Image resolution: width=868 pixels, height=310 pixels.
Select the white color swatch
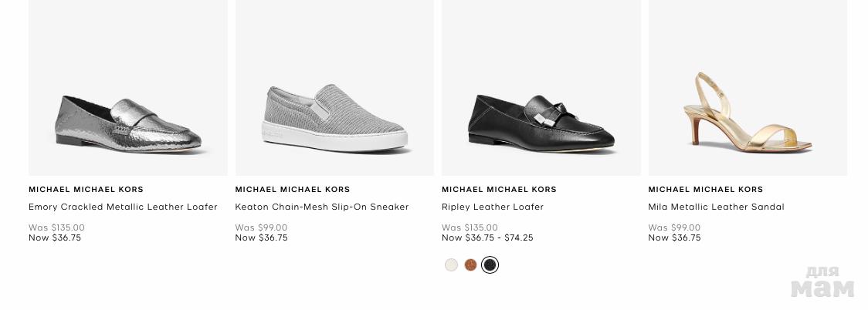pos(452,265)
